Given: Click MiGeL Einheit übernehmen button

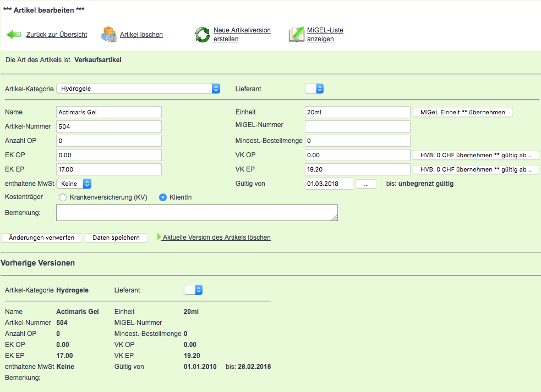Looking at the screenshot, I should point(462,112).
